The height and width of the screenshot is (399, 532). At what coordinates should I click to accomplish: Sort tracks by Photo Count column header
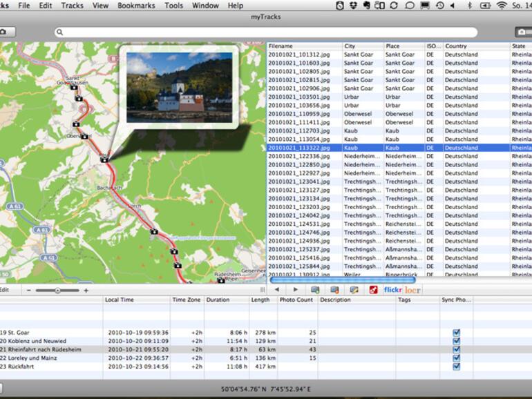coord(297,300)
